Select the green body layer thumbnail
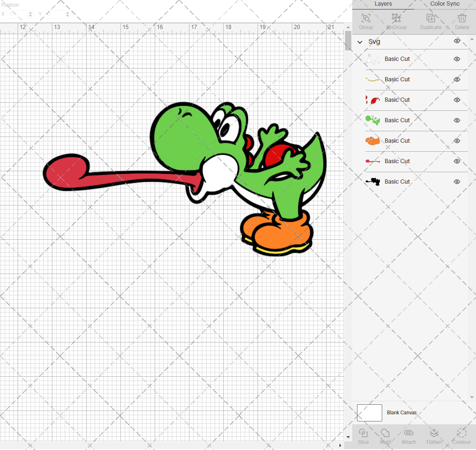Screen dimensions: 476x450 (373, 120)
